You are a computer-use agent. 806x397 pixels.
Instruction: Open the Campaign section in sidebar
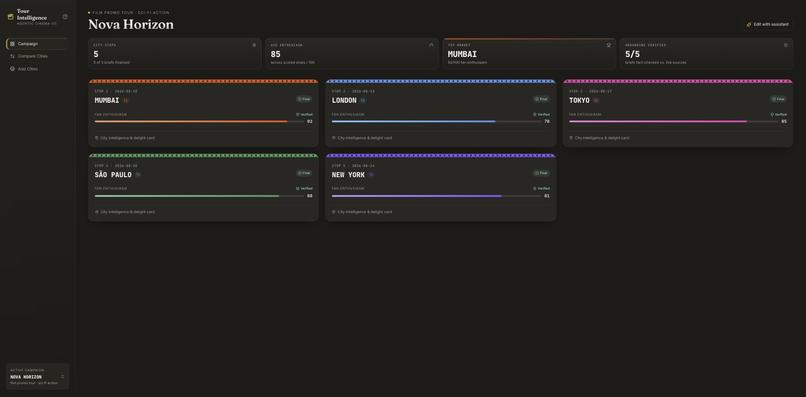(x=37, y=44)
